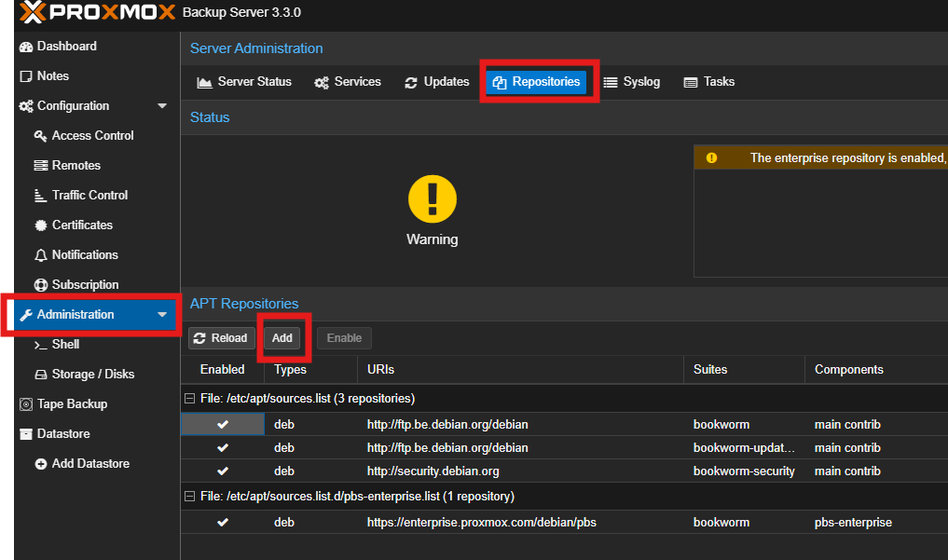Click the Enable button
This screenshot has height=560, width=948.
pos(344,337)
